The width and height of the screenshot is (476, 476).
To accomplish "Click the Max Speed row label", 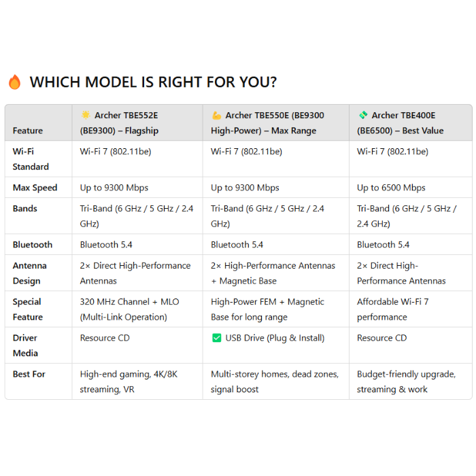I will 35,188.
